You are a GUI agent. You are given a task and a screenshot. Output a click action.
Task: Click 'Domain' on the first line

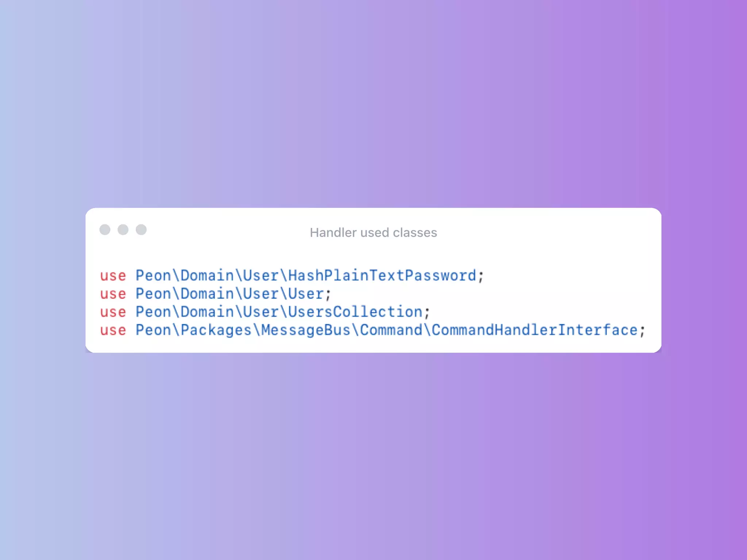(x=207, y=275)
